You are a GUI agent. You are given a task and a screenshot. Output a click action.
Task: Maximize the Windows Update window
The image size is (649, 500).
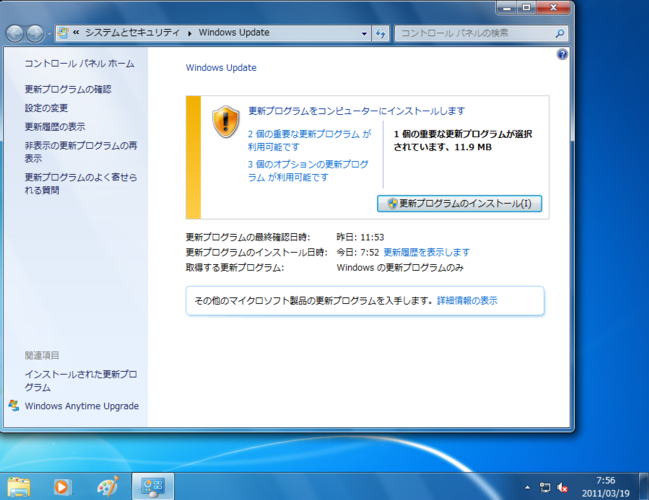[526, 8]
